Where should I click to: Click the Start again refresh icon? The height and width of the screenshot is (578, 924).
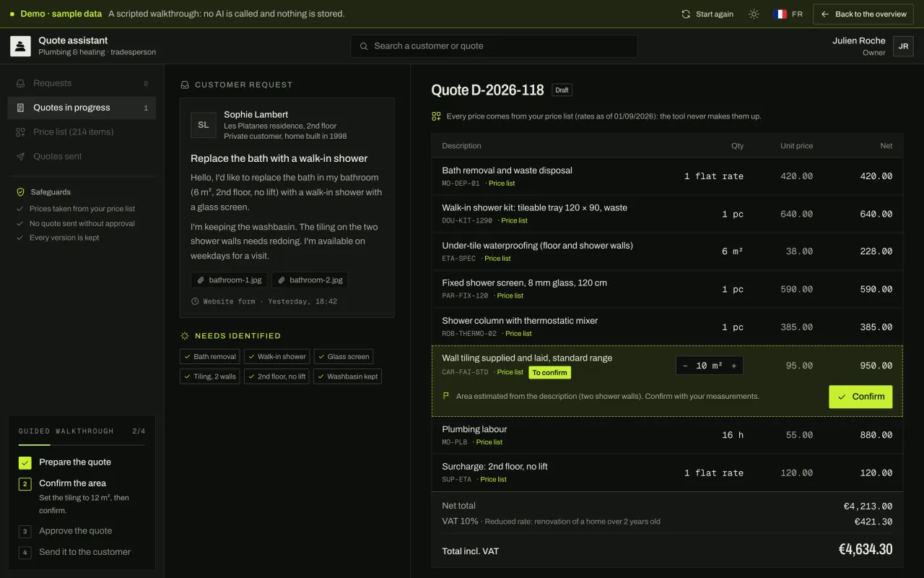pyautogui.click(x=686, y=14)
